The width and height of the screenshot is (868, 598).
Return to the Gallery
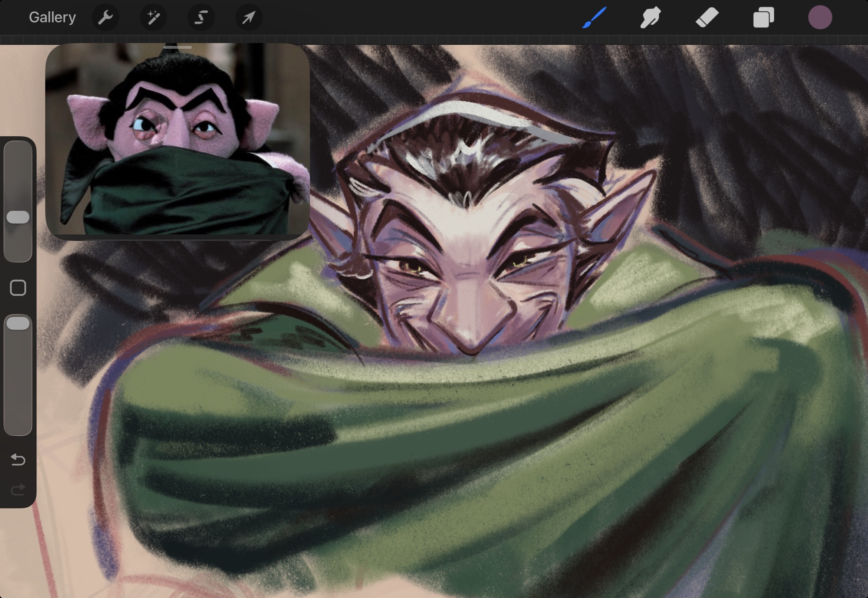[x=52, y=17]
